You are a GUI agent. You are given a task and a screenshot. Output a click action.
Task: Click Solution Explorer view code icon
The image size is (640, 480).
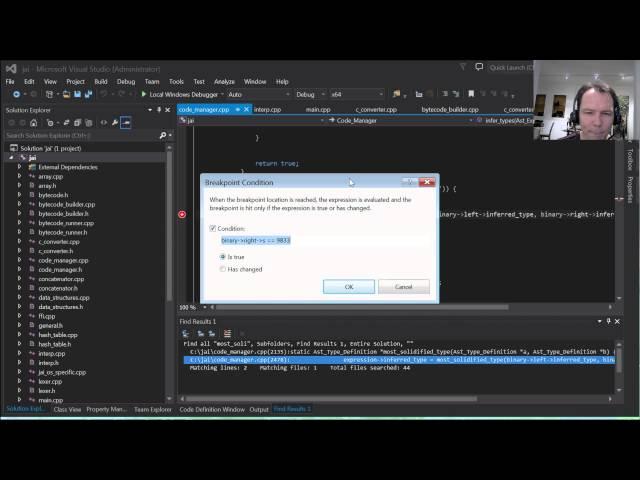(104, 122)
